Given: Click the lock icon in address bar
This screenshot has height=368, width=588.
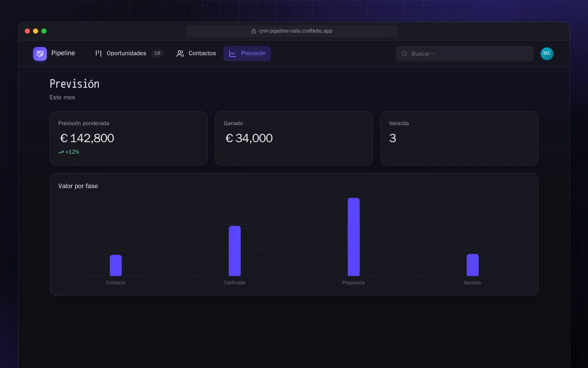Looking at the screenshot, I should pos(254,31).
